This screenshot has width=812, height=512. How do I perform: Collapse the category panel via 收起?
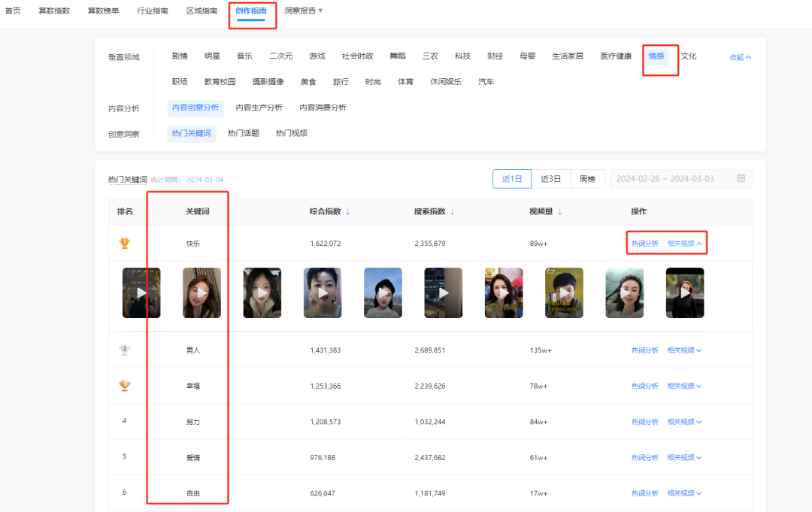738,56
